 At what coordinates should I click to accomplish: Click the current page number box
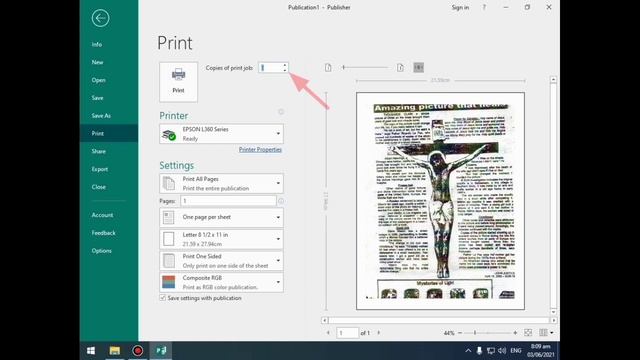point(347,333)
